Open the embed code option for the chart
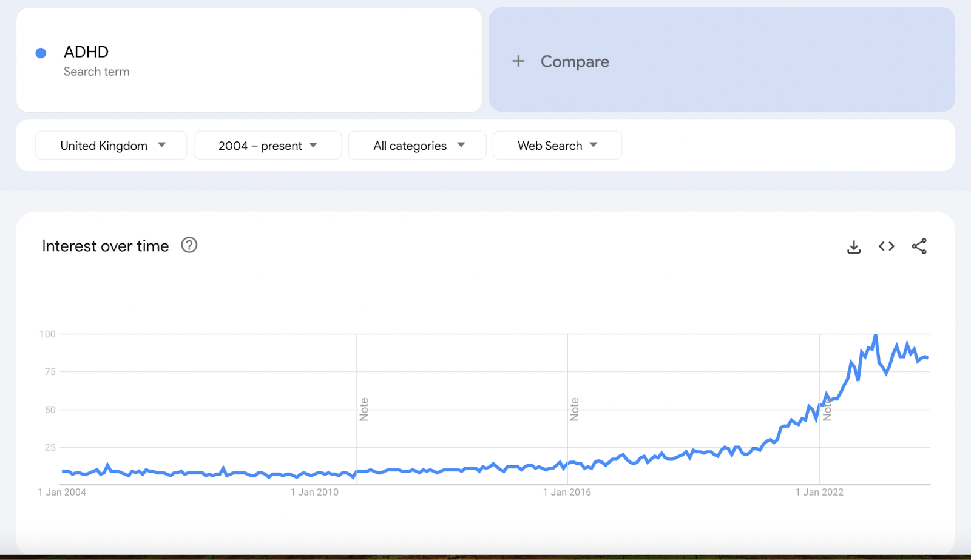Screen dimensions: 971x560 click(885, 246)
